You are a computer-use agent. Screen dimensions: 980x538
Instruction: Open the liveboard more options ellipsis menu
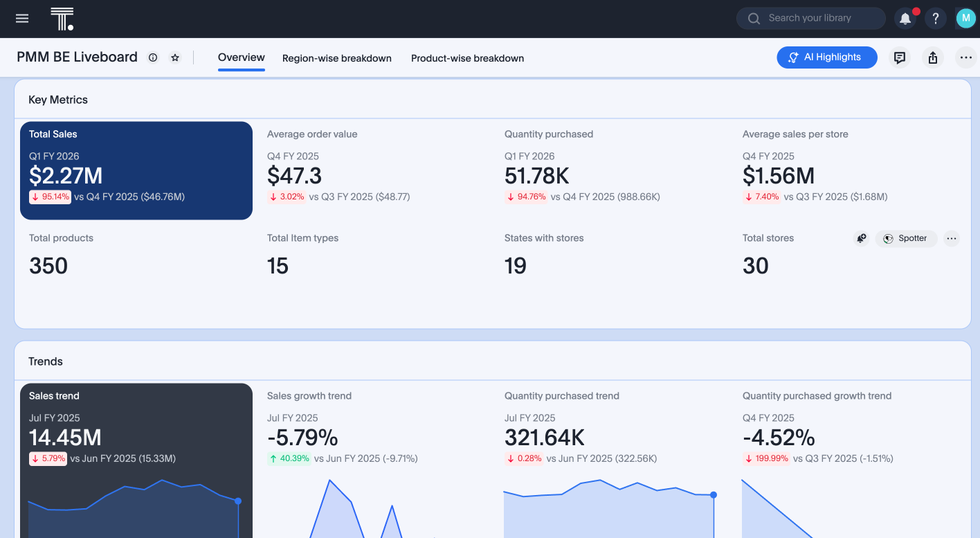click(x=965, y=57)
